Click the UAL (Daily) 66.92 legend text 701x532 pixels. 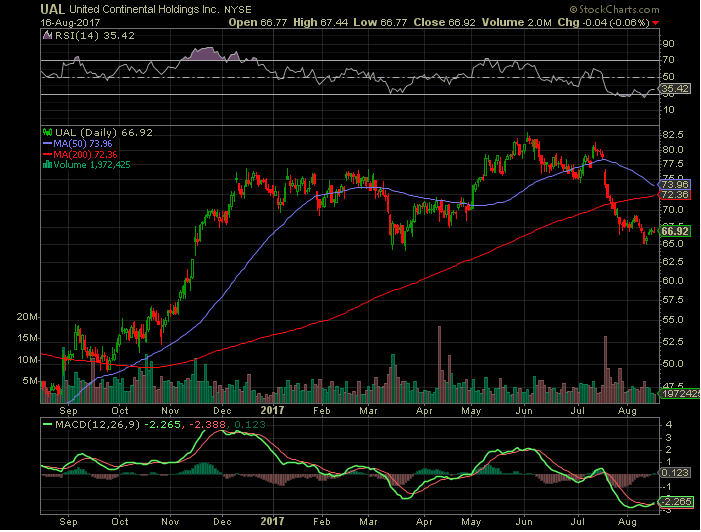[x=104, y=133]
